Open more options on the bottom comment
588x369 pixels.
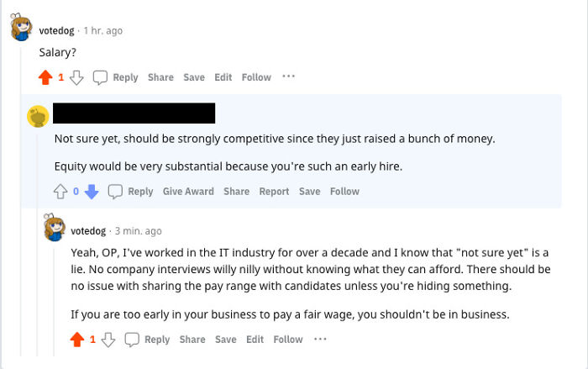[320, 339]
